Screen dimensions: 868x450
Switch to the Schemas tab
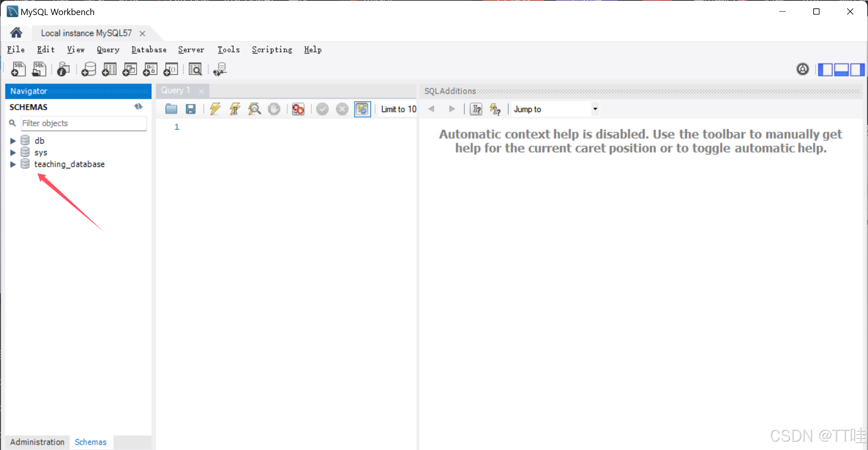pos(91,442)
